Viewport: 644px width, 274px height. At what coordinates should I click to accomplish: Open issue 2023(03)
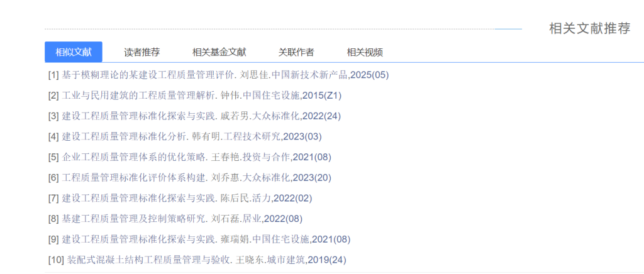tap(303, 136)
